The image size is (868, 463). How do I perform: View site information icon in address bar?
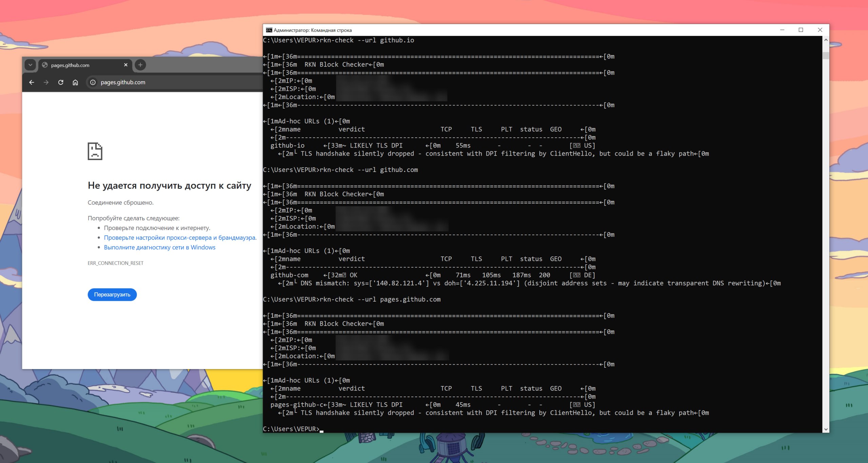point(93,82)
